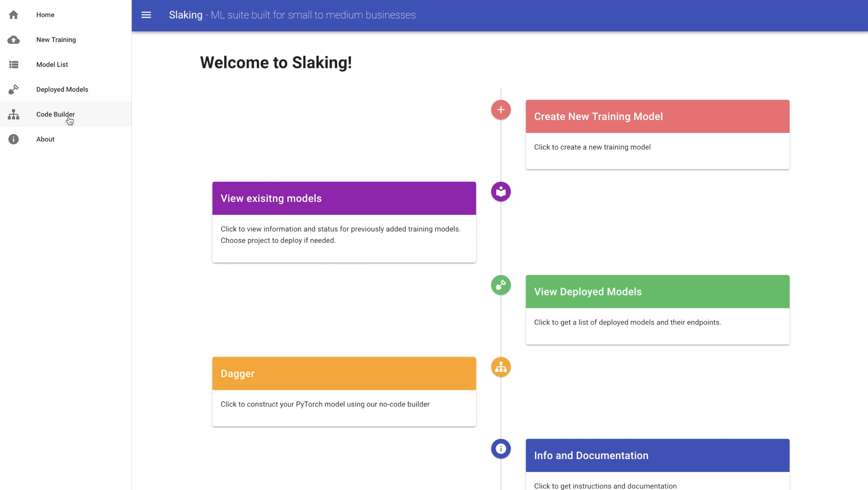Click the Model List icon

pos(14,64)
